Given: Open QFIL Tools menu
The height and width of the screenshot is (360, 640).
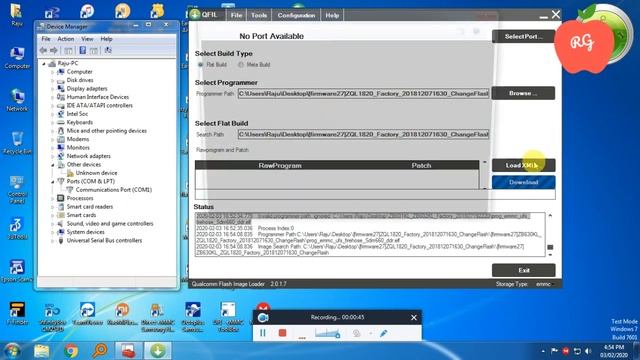Looking at the screenshot, I should pyautogui.click(x=259, y=15).
